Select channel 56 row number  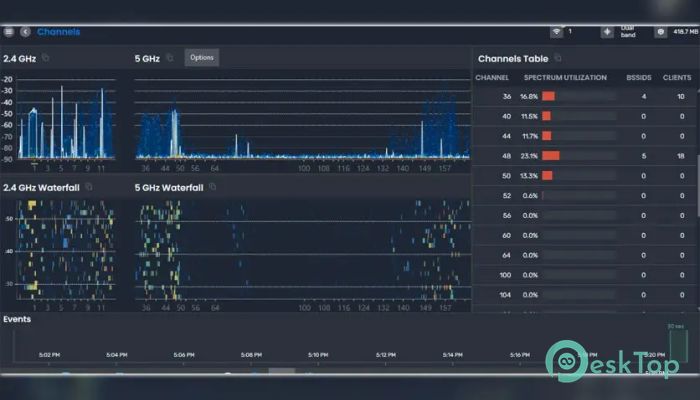point(506,216)
